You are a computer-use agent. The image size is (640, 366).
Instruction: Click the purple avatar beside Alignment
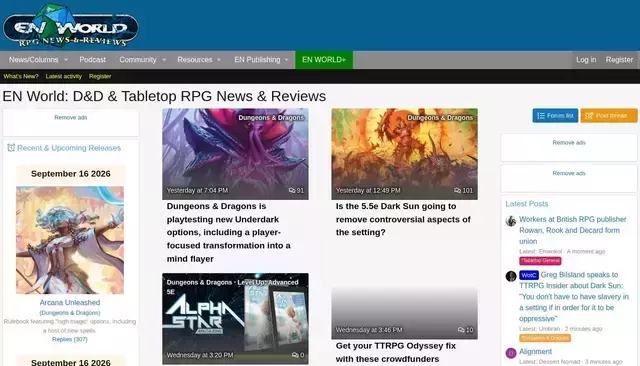pyautogui.click(x=511, y=353)
